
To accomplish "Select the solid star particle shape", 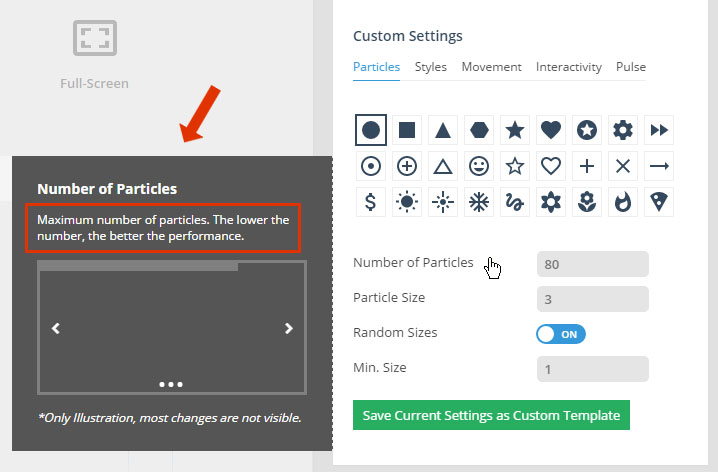I will pos(515,130).
